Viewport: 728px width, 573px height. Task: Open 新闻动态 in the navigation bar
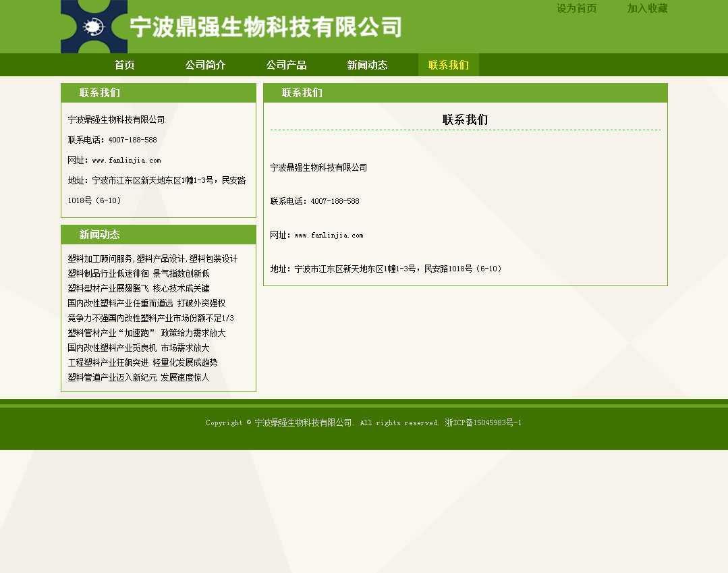click(x=367, y=65)
